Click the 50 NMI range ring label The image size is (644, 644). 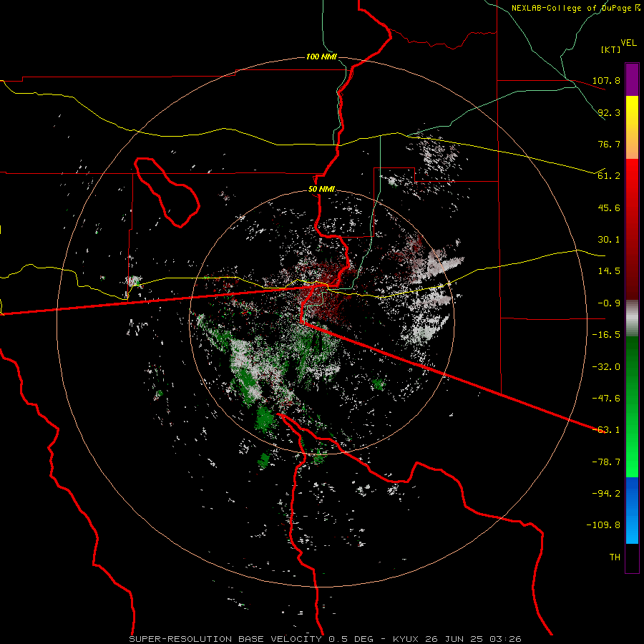(x=321, y=190)
